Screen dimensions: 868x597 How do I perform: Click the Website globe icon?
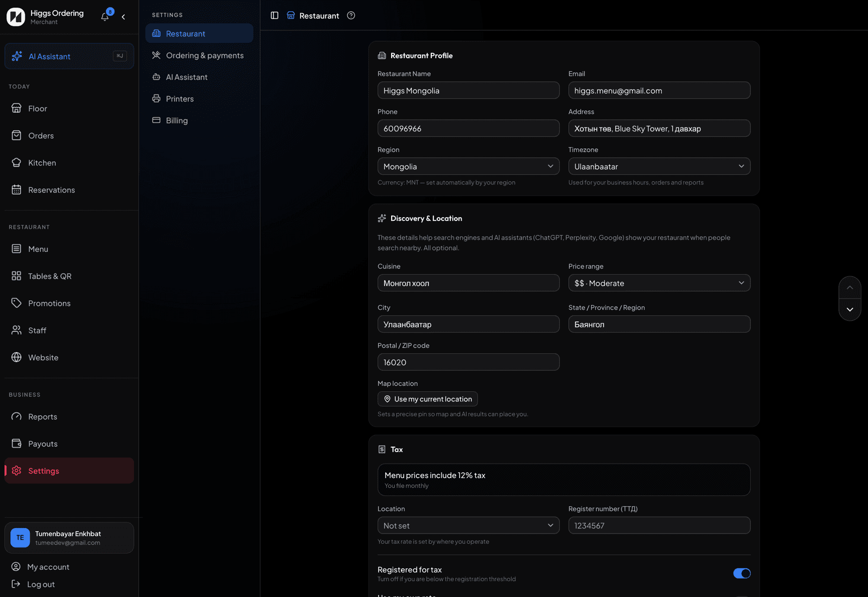point(16,357)
